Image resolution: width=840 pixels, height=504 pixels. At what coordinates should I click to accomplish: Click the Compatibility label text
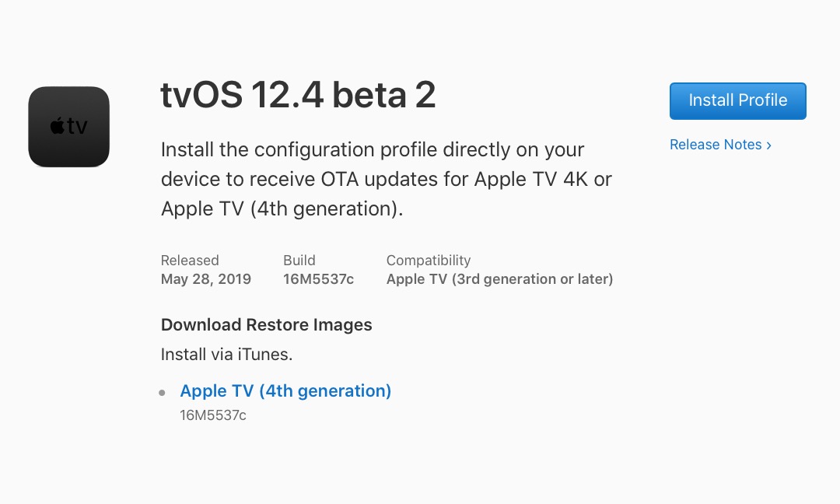tap(429, 260)
